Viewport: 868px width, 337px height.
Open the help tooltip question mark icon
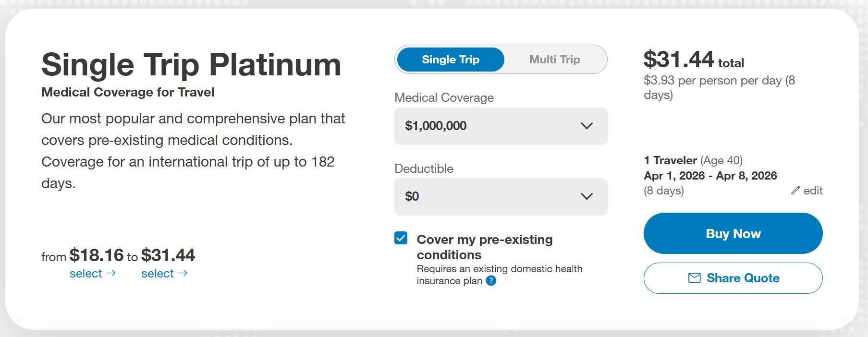click(x=491, y=281)
